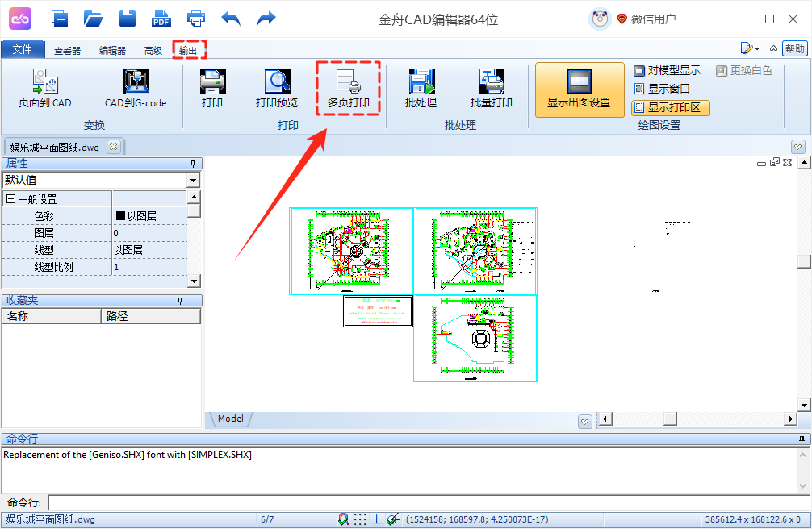
Task: Click the 线型比例 value cell
Action: (x=149, y=267)
